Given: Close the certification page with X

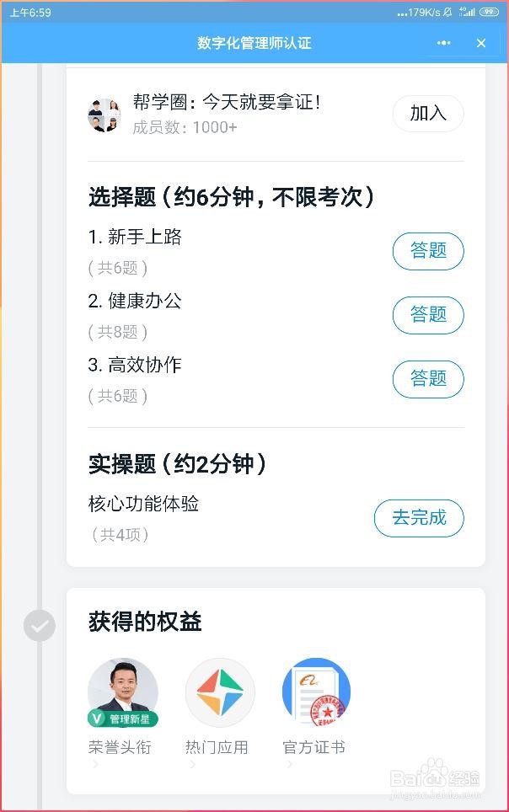Looking at the screenshot, I should click(481, 43).
